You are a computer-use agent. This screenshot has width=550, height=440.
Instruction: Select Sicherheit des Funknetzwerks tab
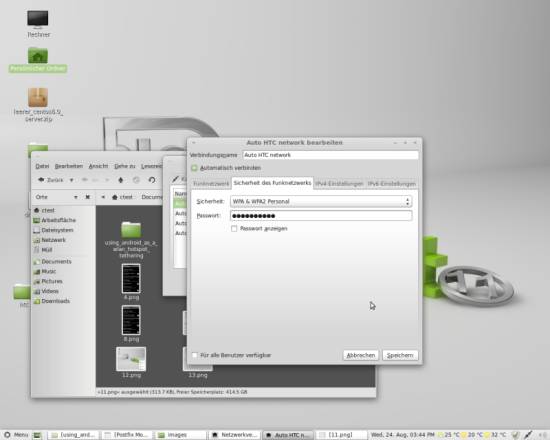pos(272,183)
